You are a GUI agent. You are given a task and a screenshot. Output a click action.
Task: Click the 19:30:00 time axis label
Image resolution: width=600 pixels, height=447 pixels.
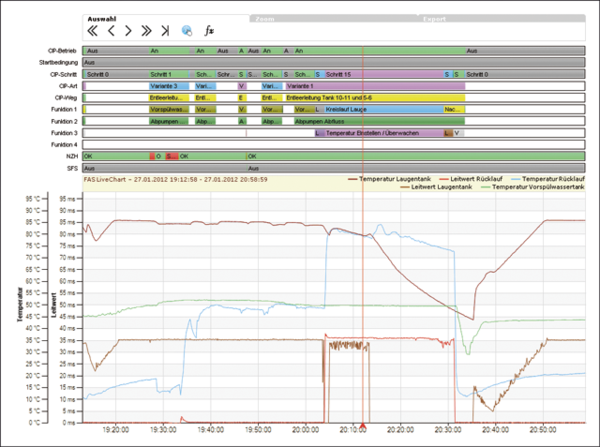pos(163,430)
